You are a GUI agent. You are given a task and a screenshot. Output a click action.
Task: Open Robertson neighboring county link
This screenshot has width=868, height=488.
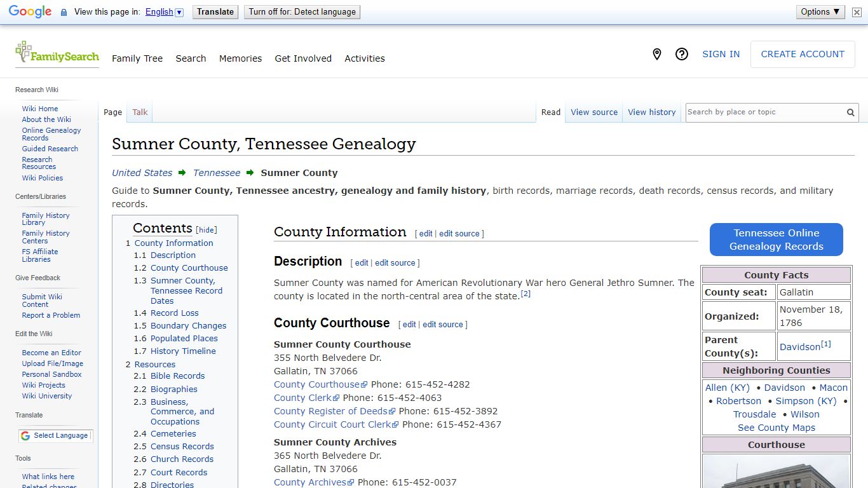pyautogui.click(x=738, y=401)
